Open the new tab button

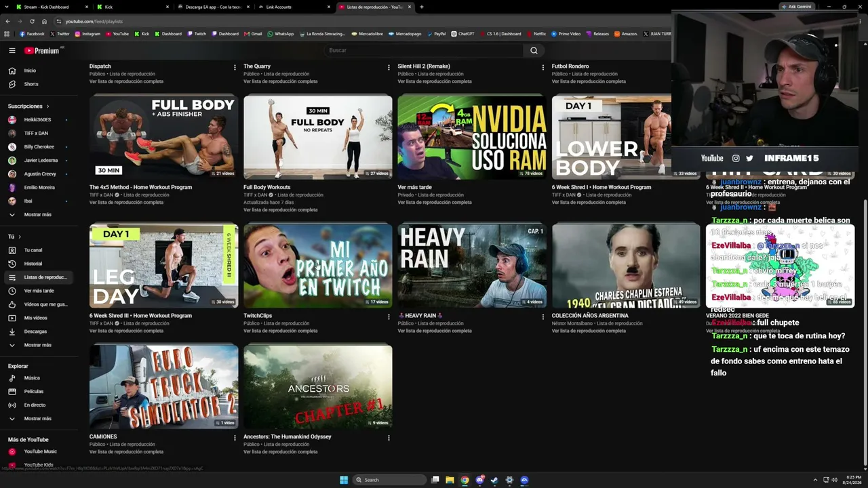(421, 7)
